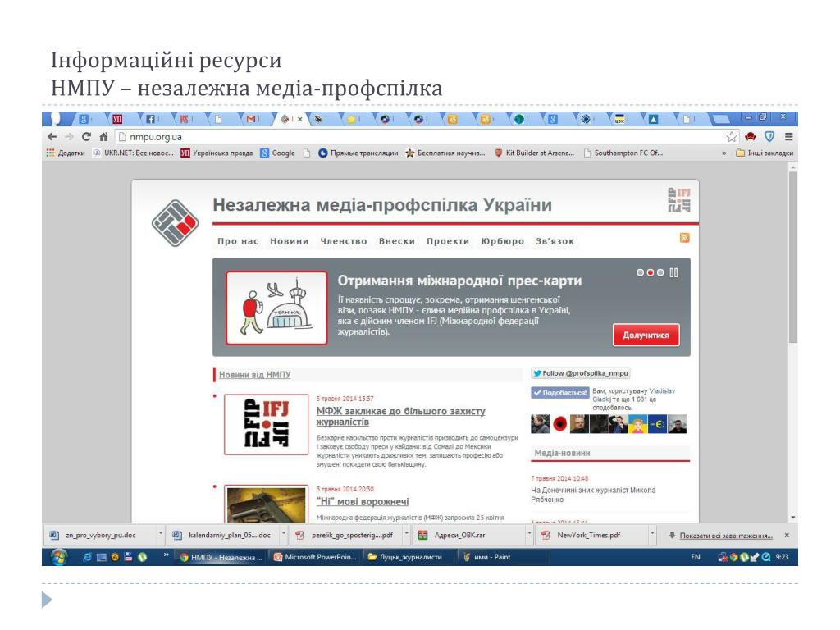Switch to the Facebook browser tab
The width and height of the screenshot is (840, 630).
tap(152, 119)
